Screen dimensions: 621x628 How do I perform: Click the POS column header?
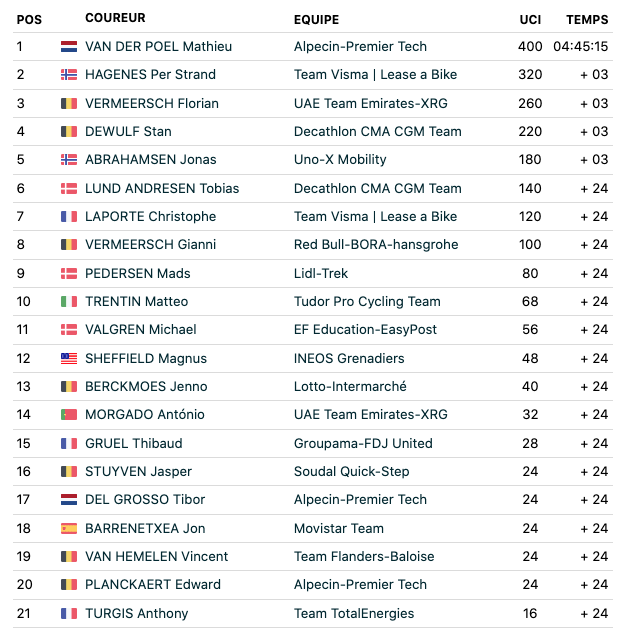[28, 19]
